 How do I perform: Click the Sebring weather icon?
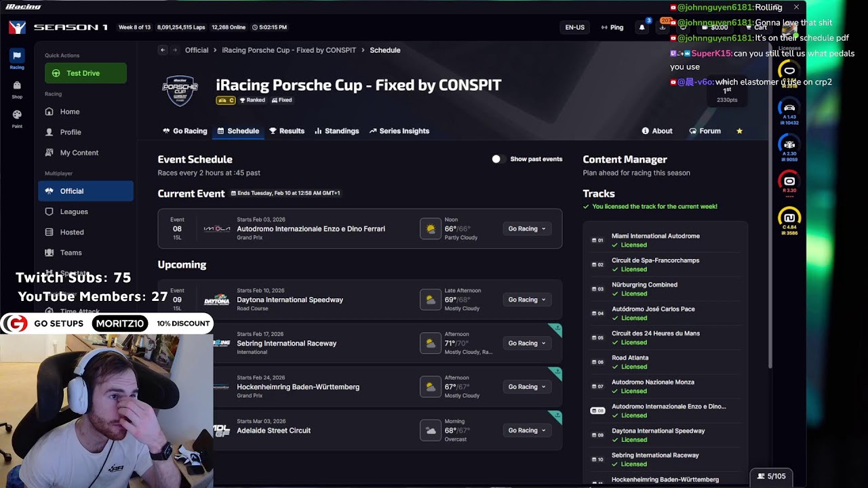click(x=431, y=343)
